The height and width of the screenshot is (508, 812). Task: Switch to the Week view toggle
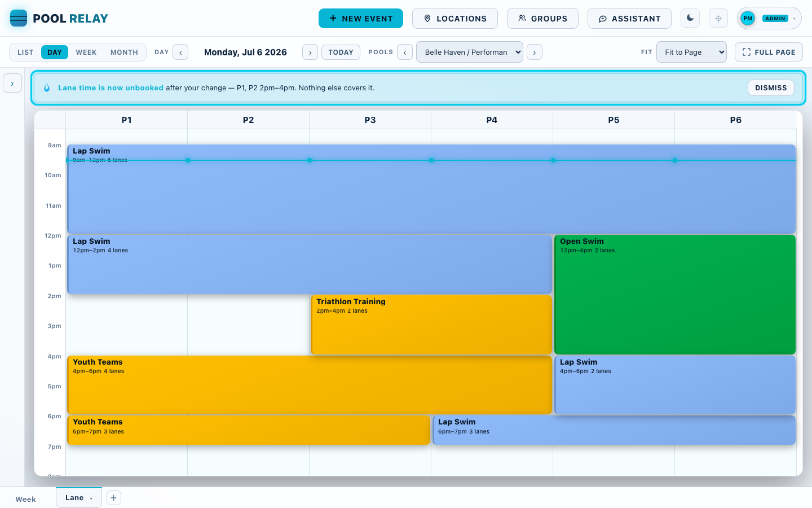pyautogui.click(x=86, y=52)
